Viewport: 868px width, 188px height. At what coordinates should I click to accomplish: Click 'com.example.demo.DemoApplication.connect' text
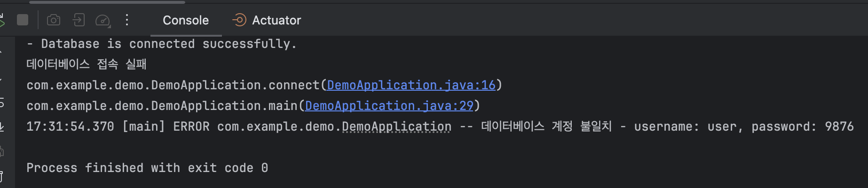(173, 85)
